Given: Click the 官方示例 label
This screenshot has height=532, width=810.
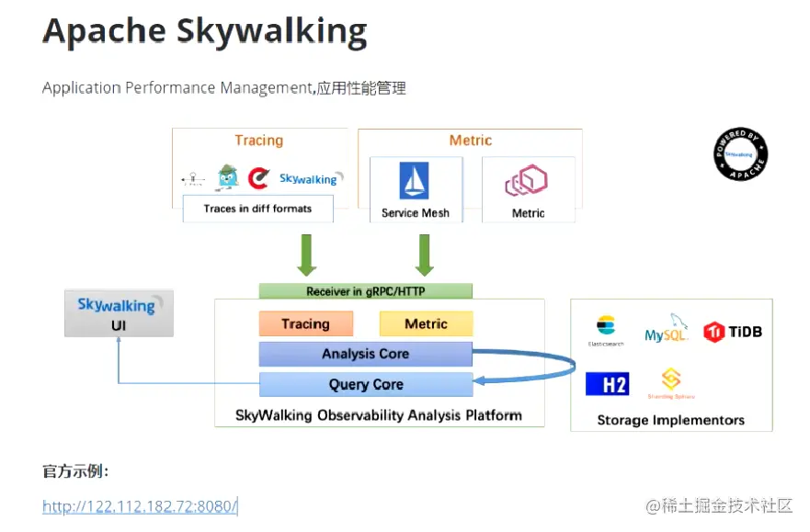Looking at the screenshot, I should coord(75,471).
